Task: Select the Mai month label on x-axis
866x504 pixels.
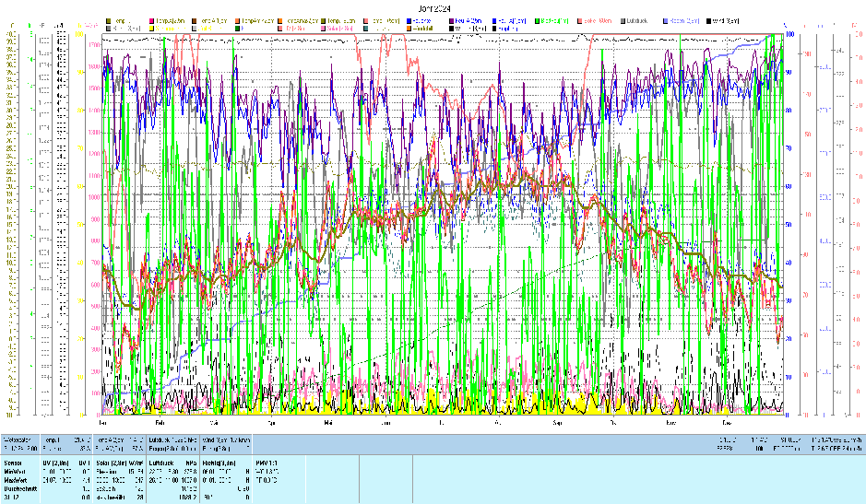Action: 329,423
